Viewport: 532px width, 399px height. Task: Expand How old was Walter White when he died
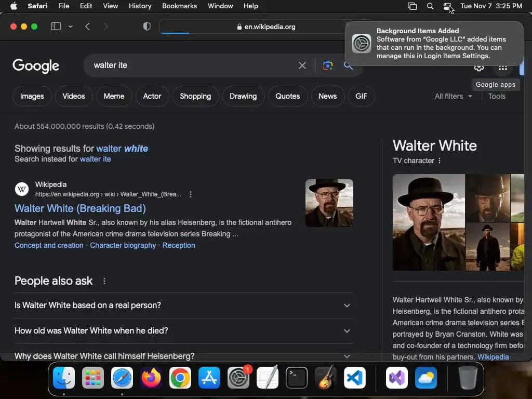tap(183, 331)
